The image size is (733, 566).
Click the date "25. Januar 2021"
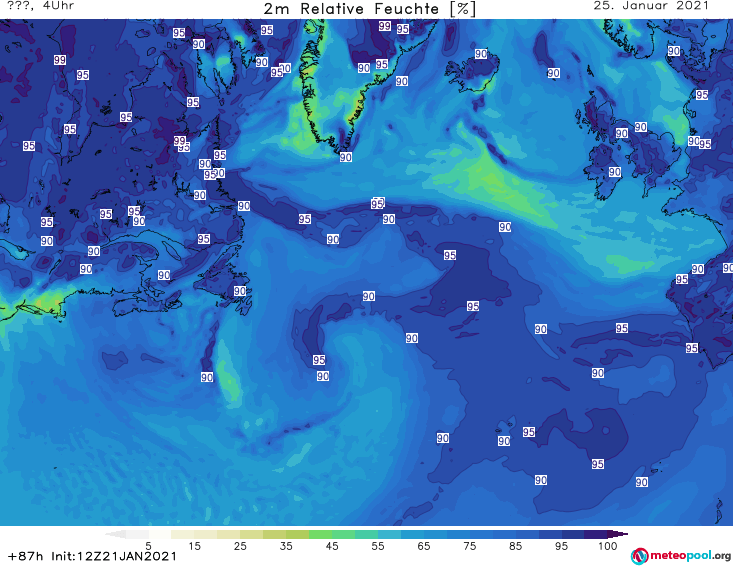pyautogui.click(x=651, y=6)
